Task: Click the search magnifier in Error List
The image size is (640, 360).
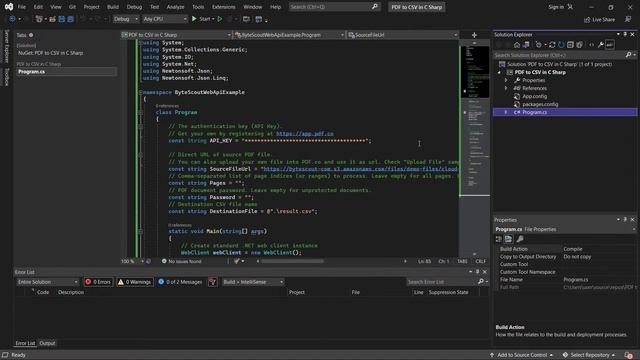Action: [x=481, y=282]
